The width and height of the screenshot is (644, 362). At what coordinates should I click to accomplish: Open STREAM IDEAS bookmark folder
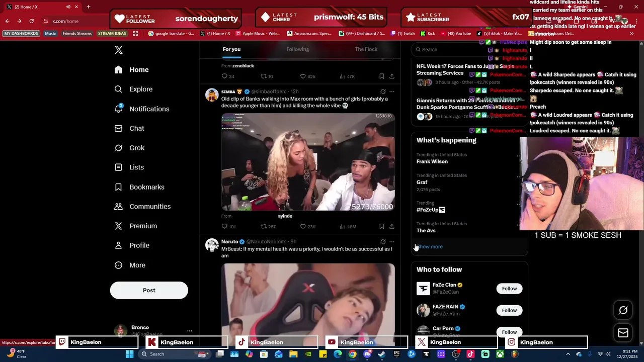tap(112, 34)
